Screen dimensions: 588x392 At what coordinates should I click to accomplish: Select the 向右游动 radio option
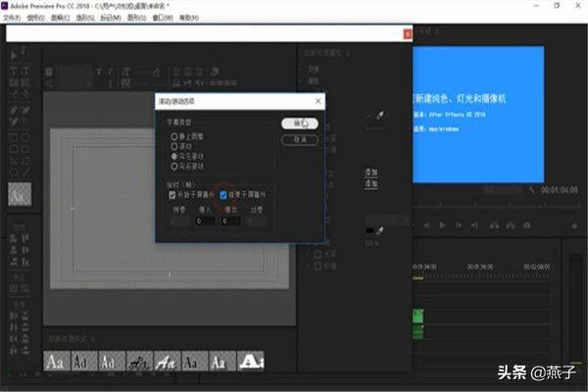tap(174, 165)
